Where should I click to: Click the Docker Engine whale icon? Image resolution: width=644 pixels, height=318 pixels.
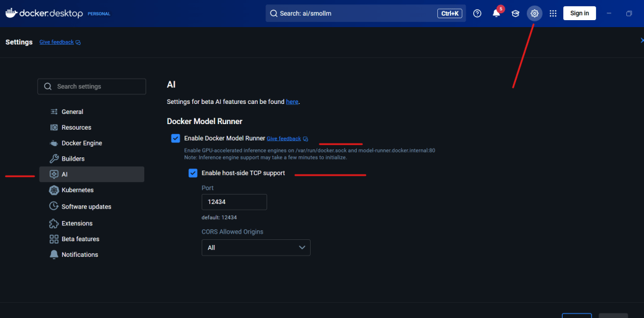[54, 143]
